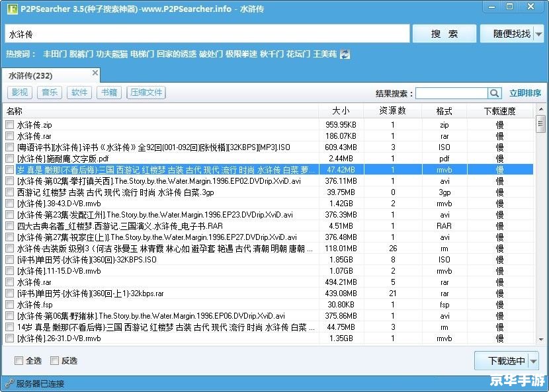Viewport: 549px width, 392px height.
Task: Select row 第27集 祝家庄(上) avi
Action: (x=268, y=237)
